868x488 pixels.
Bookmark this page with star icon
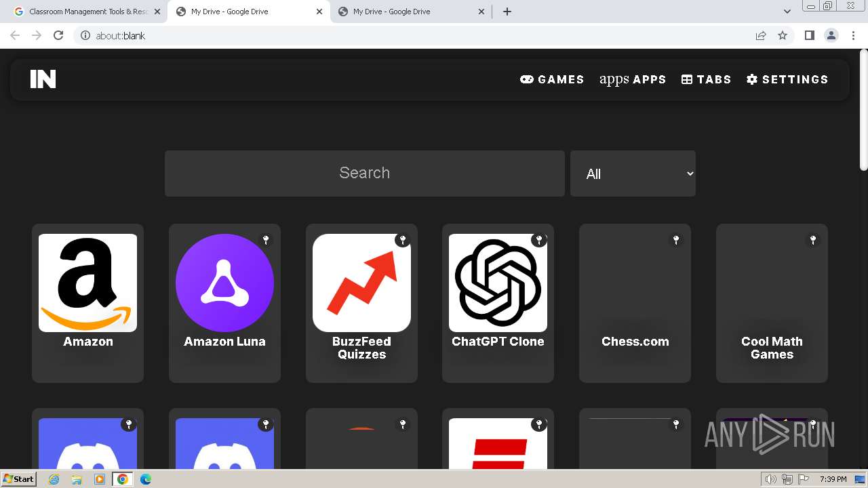point(783,35)
